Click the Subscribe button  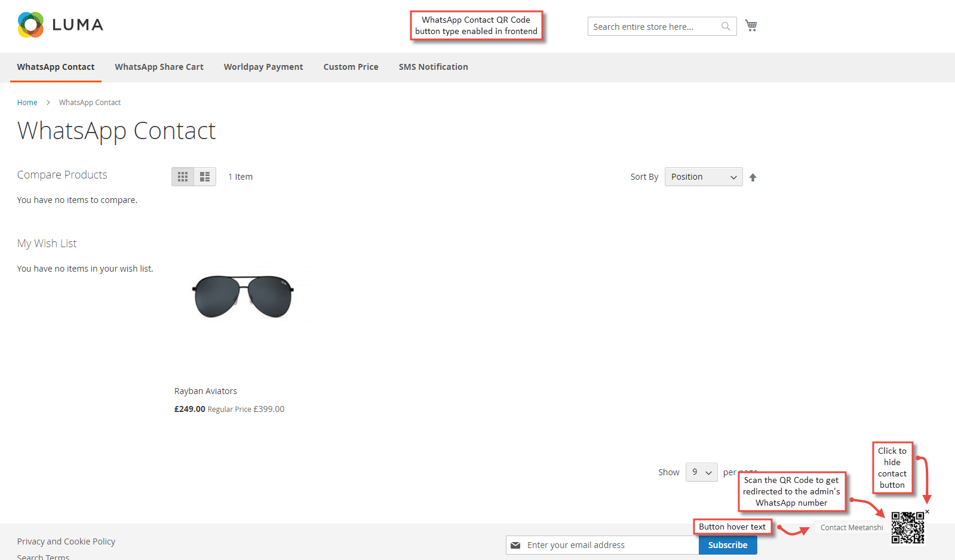click(x=727, y=545)
